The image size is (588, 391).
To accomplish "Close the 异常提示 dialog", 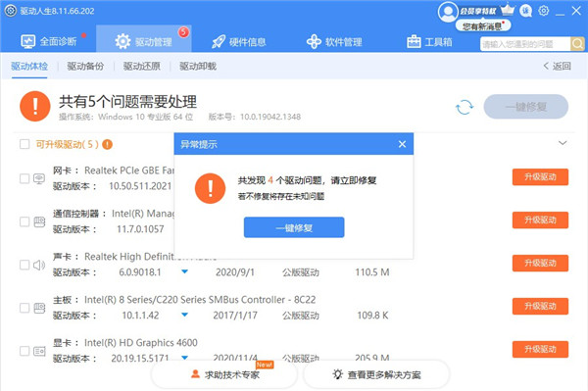I will [x=403, y=144].
